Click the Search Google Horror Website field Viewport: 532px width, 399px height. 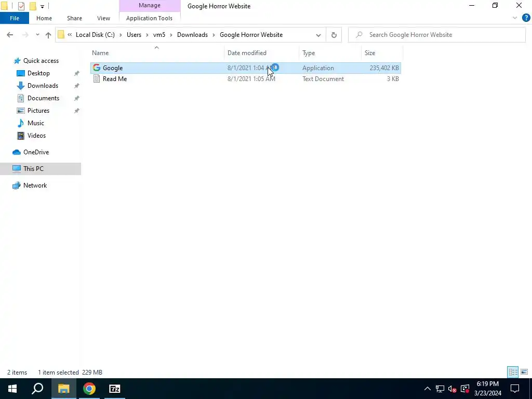pyautogui.click(x=437, y=35)
